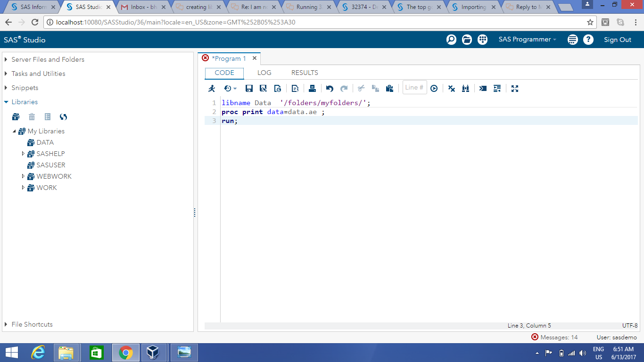
Task: Paste from clipboard using the toolbar icon
Action: 389,88
